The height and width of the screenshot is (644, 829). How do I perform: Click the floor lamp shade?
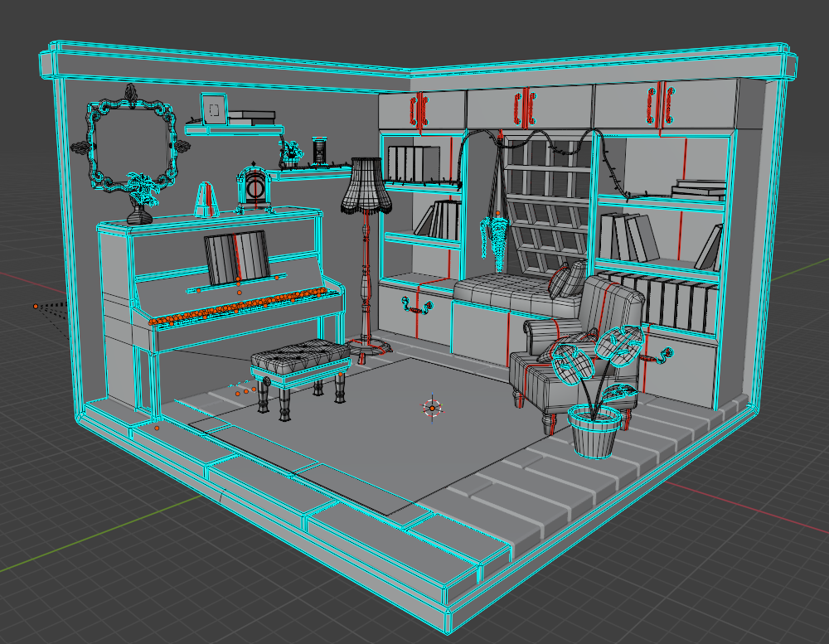[x=363, y=186]
